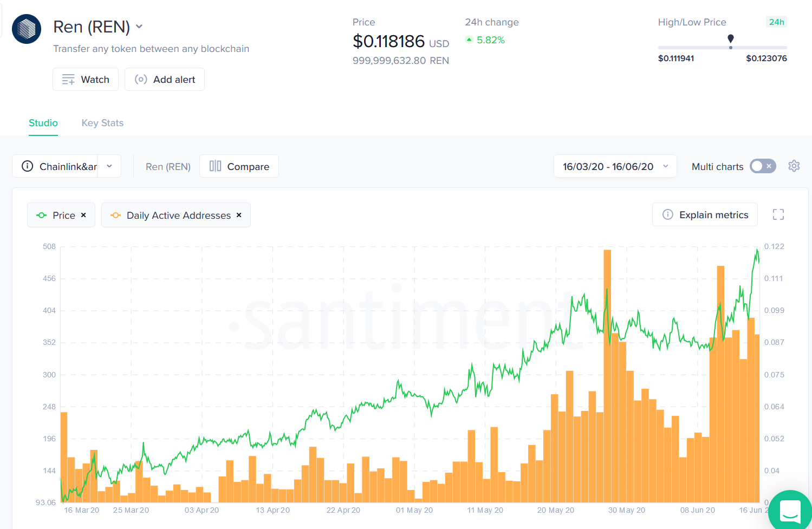Click the price value $0.118186
Image resolution: width=812 pixels, height=529 pixels.
(388, 41)
